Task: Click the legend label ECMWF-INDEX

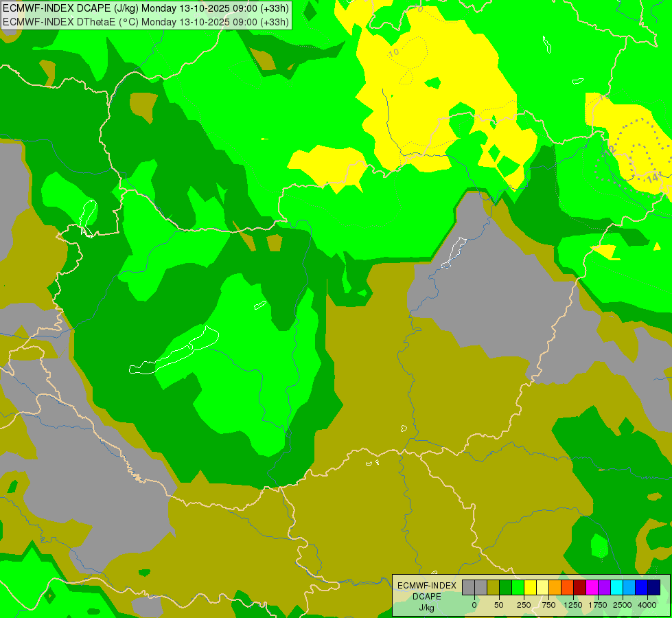Action: tap(427, 586)
